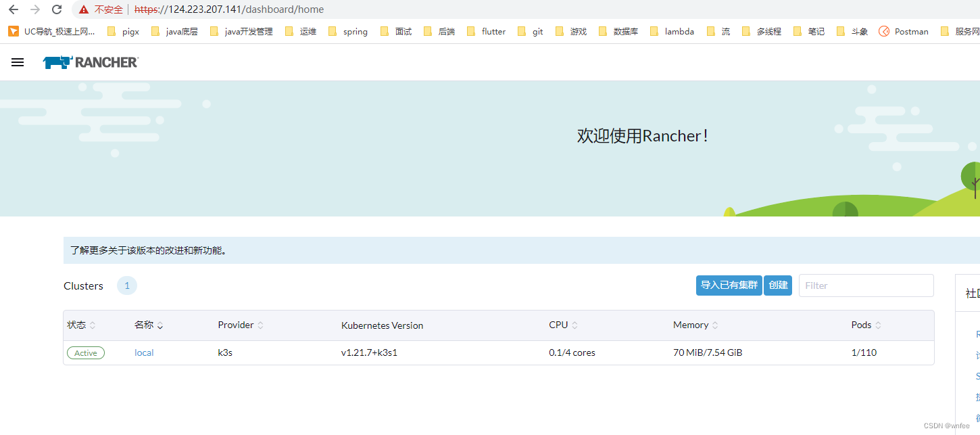The width and height of the screenshot is (980, 435).
Task: Click the Rancher logo
Action: (x=91, y=62)
